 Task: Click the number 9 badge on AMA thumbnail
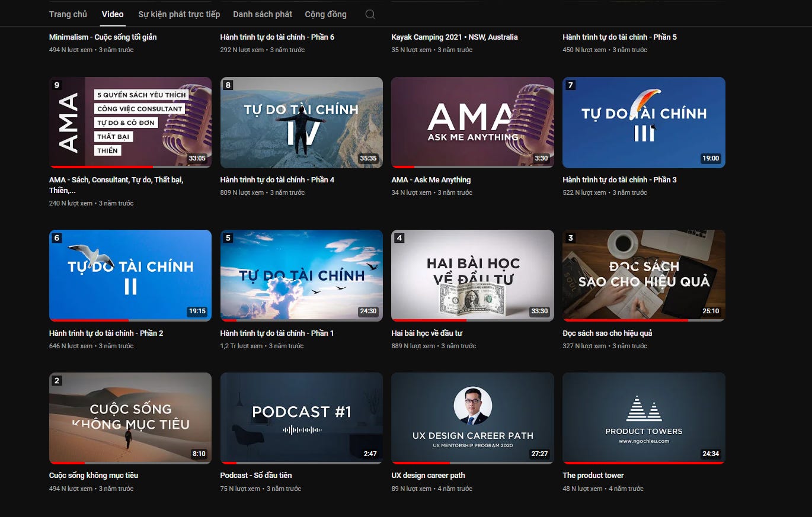(x=57, y=85)
